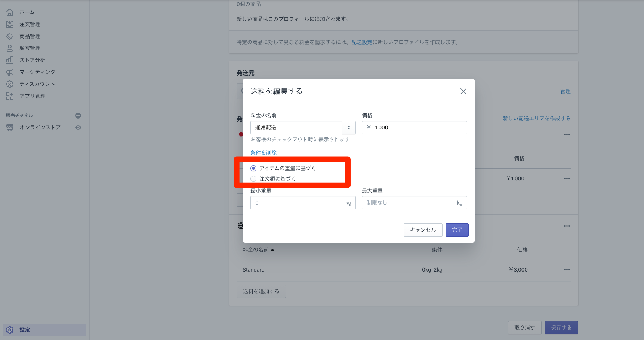Close the edit shipping rate dialog
This screenshot has height=340, width=644.
coord(463,91)
